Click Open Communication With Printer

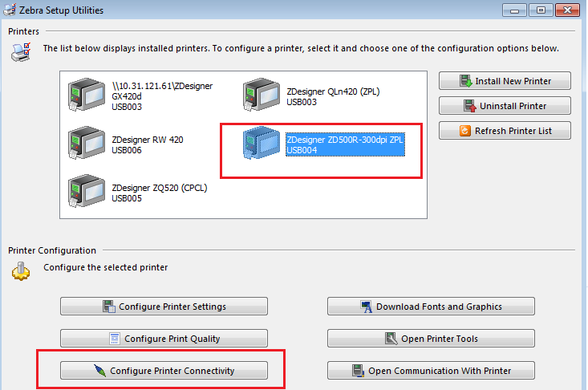(x=431, y=371)
